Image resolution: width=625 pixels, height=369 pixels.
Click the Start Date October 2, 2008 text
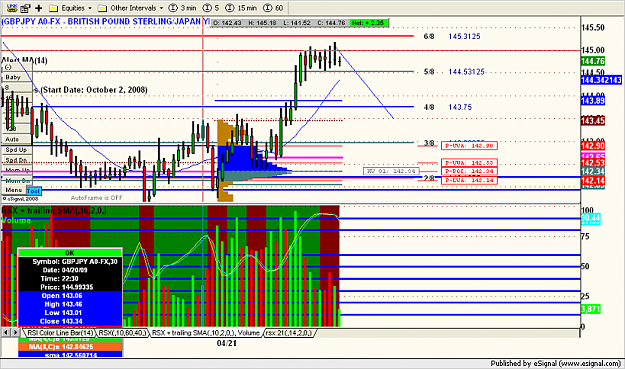click(94, 90)
